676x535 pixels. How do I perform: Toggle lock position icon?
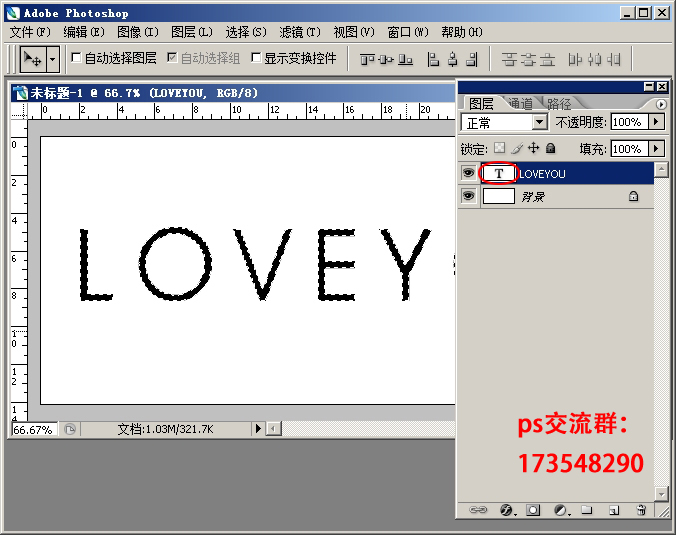[x=534, y=148]
